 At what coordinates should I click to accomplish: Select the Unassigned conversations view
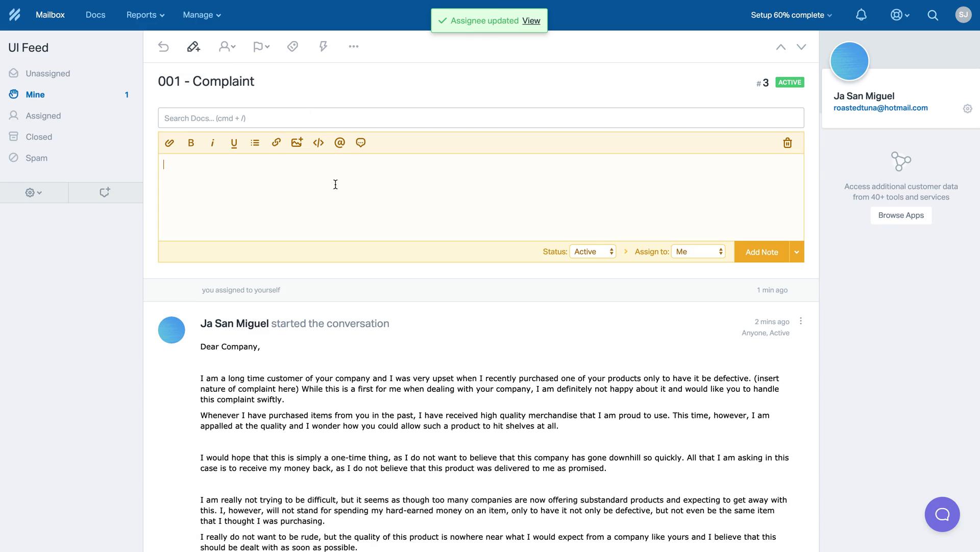tap(48, 73)
